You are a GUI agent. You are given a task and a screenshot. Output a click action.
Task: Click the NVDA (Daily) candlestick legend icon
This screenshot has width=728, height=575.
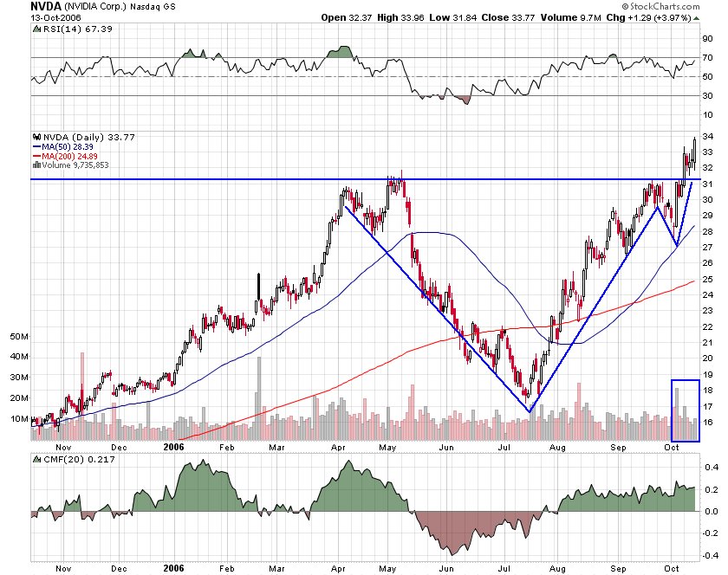(36, 137)
